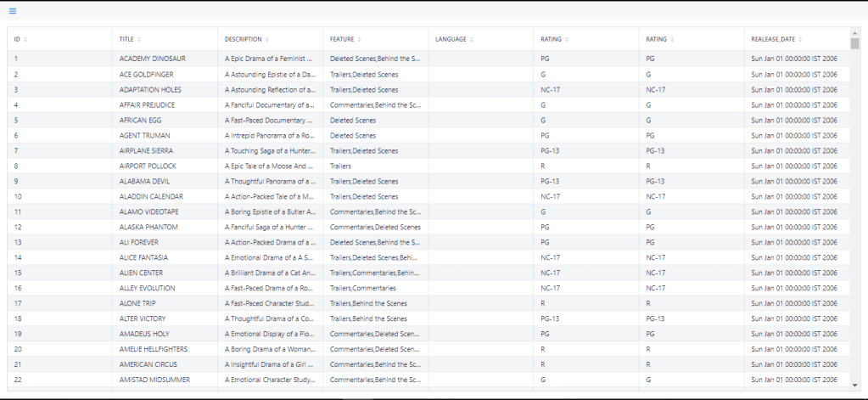868x400 pixels.
Task: Click sort arrows next to DESCRIPTION
Action: pos(267,40)
